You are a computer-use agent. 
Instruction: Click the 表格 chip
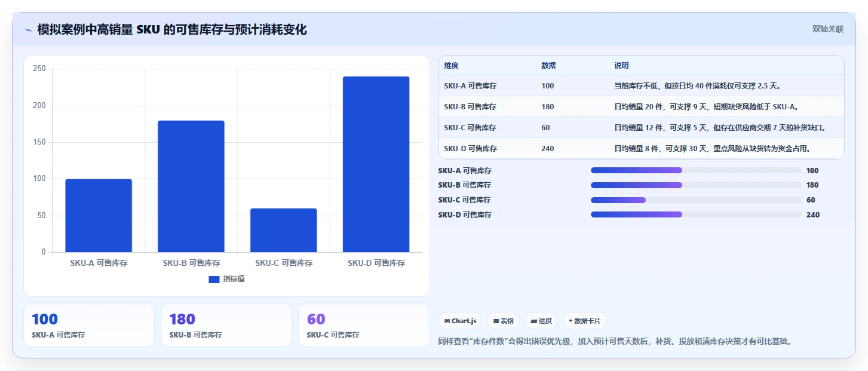pyautogui.click(x=504, y=321)
